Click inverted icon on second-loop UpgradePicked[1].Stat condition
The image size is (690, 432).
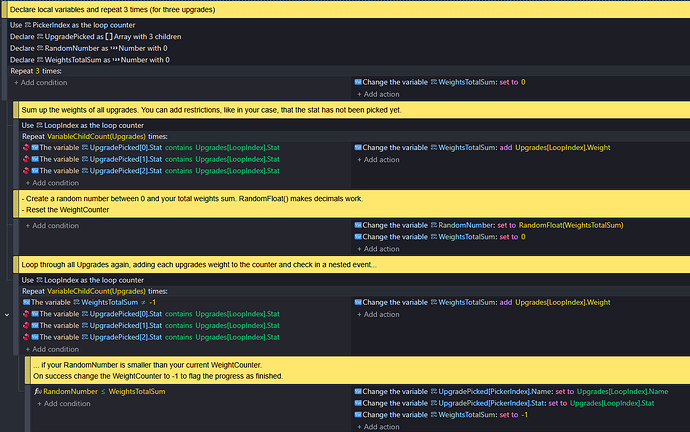click(x=26, y=326)
